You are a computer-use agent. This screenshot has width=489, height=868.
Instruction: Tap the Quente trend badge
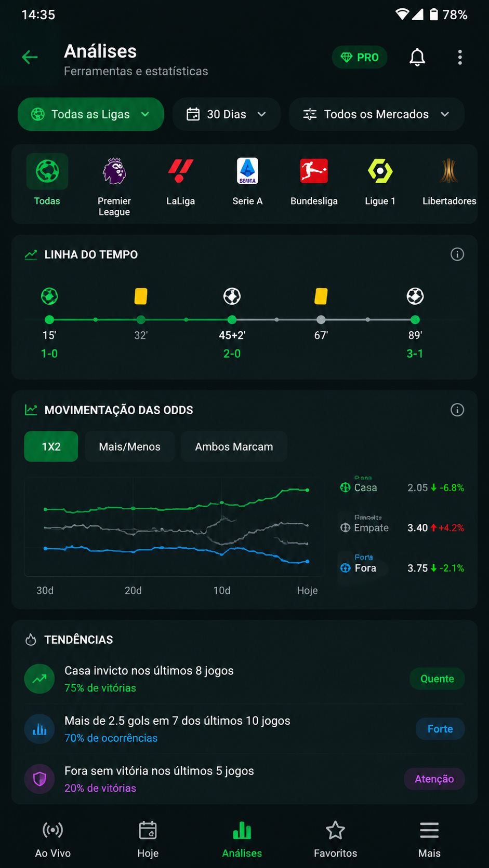pos(437,679)
